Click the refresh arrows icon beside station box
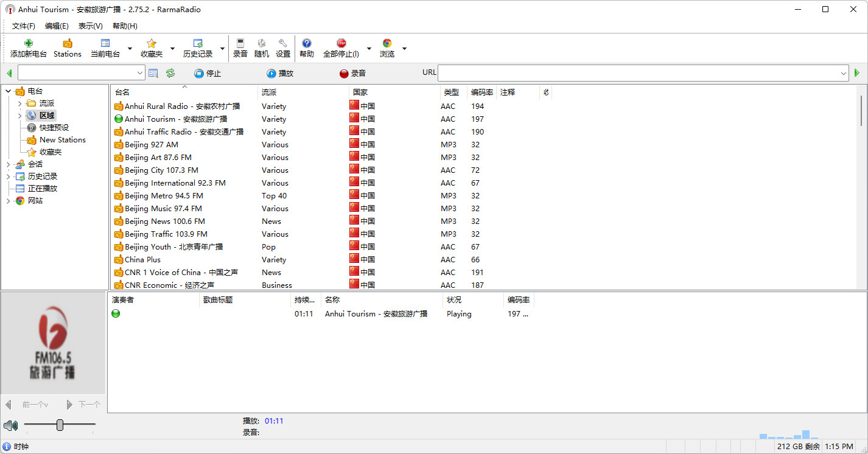The image size is (868, 454). coord(170,73)
